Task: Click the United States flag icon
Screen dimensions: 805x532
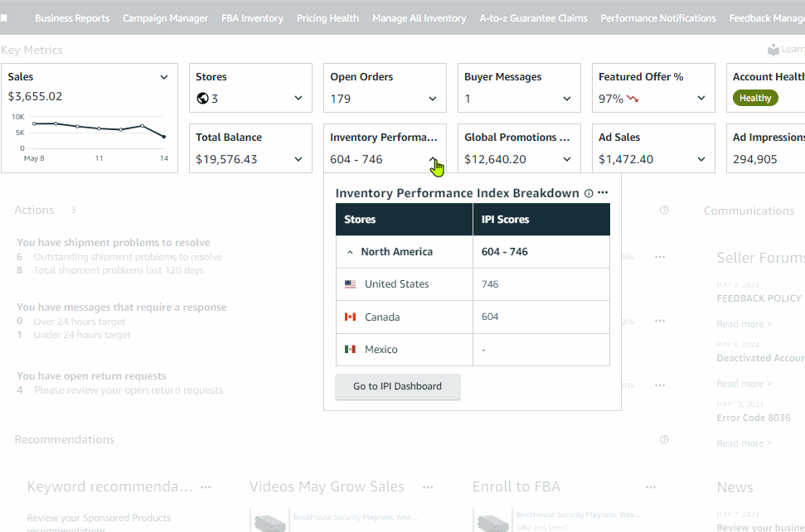Action: click(x=350, y=283)
